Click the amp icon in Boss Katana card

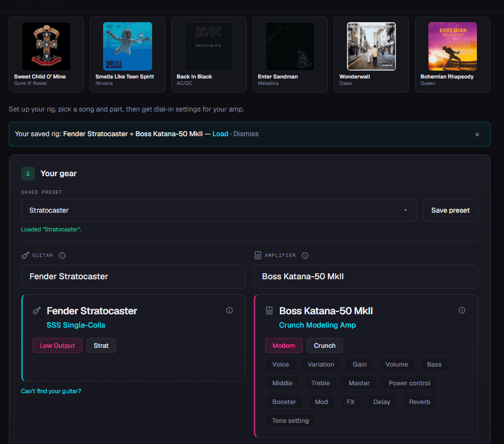270,311
